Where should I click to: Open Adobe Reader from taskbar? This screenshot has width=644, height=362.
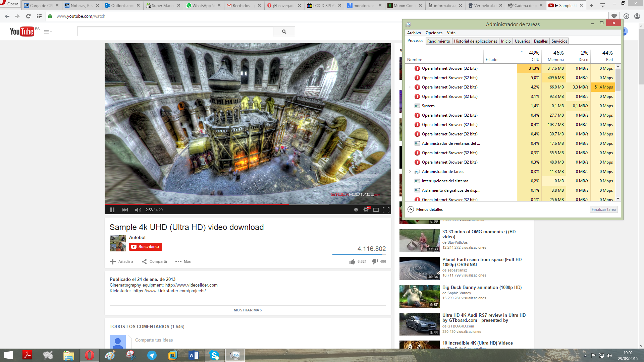[27, 355]
